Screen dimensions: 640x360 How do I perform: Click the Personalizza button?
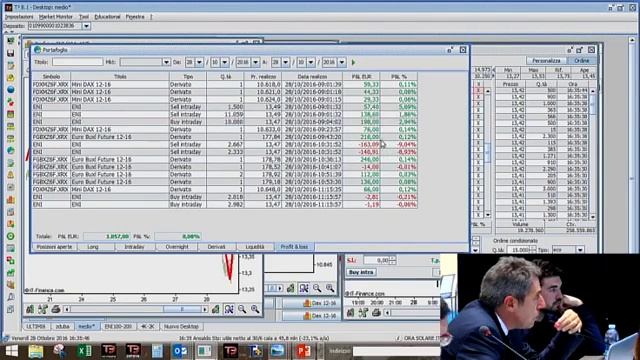coord(546,60)
